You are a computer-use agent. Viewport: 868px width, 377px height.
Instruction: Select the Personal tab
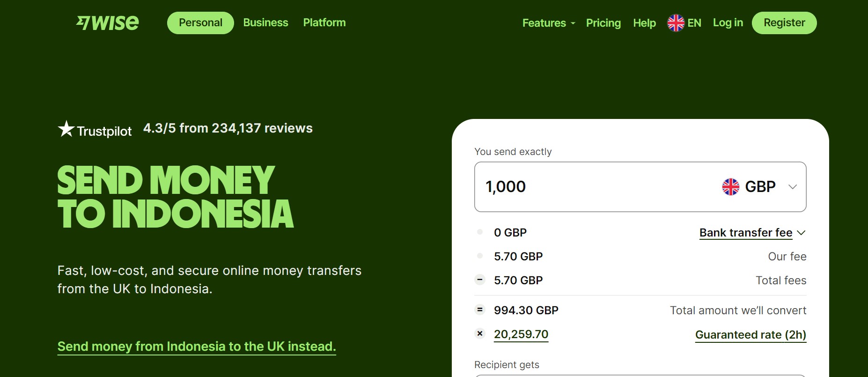click(200, 23)
